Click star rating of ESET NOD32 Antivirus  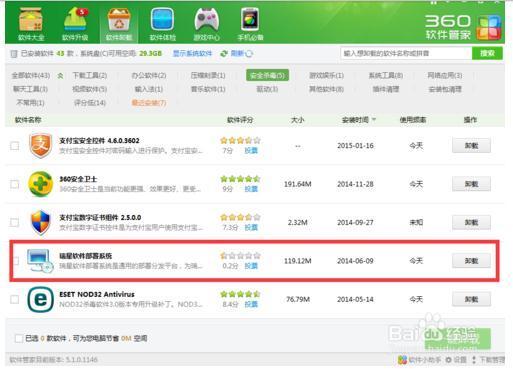240,294
